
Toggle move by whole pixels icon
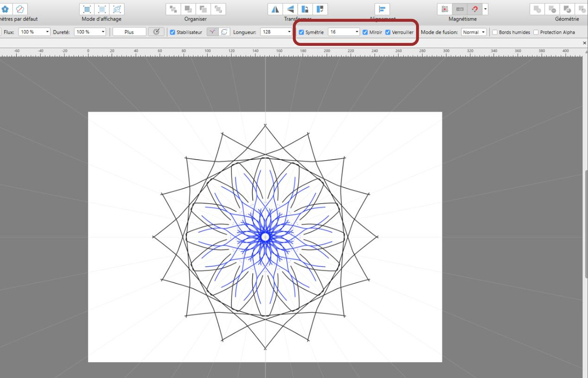pos(460,9)
